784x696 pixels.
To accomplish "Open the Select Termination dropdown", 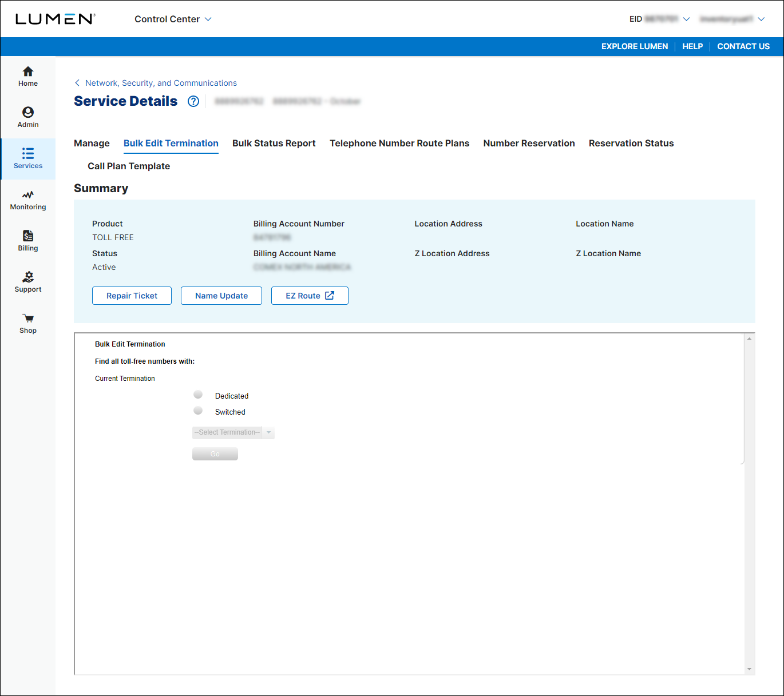I will [233, 432].
